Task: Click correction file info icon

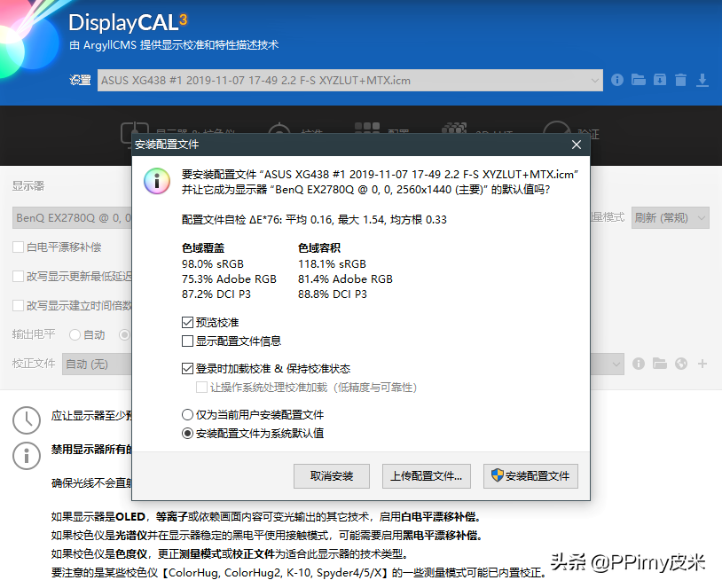Action: pos(639,364)
